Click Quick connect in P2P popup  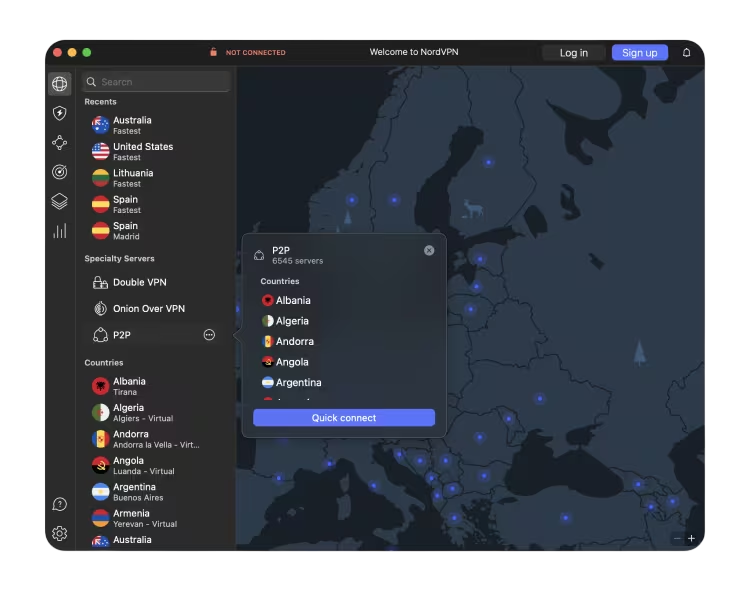[x=344, y=417]
